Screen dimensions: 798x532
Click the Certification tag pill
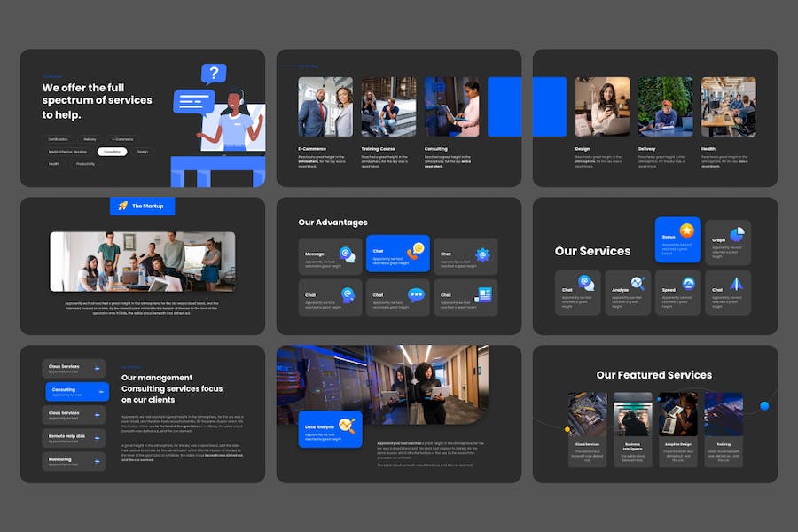58,139
